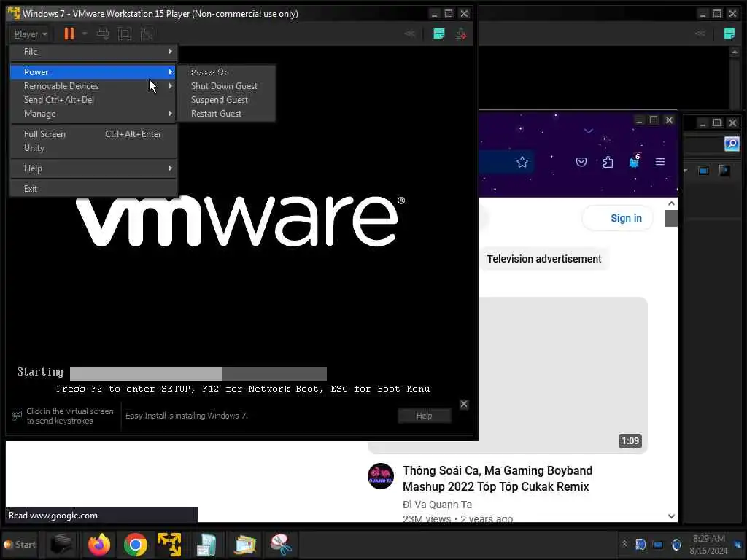Image resolution: width=747 pixels, height=560 pixels.
Task: Expand the File submenu arrow
Action: [x=171, y=52]
